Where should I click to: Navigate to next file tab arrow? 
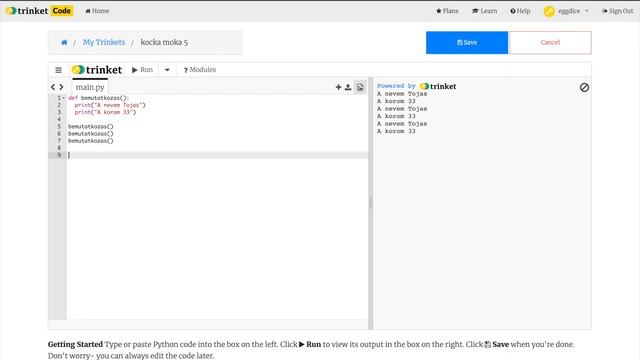click(61, 87)
